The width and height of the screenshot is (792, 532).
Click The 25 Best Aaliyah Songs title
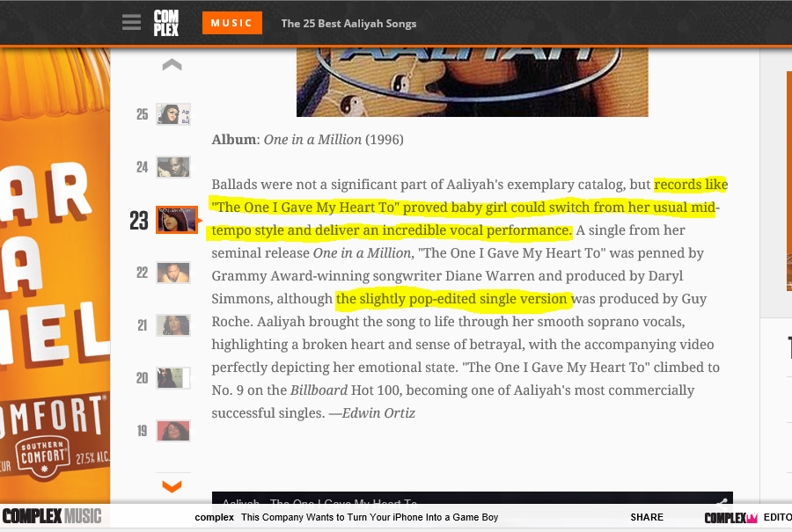click(348, 24)
